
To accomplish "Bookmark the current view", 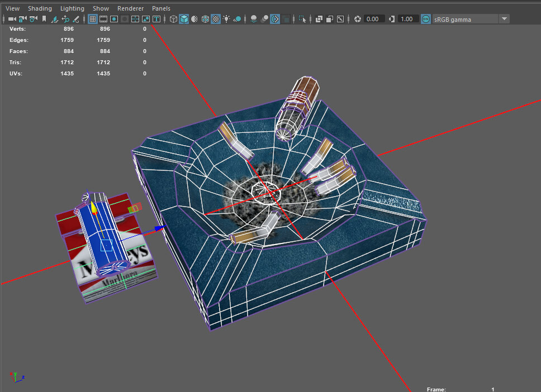I will click(44, 19).
